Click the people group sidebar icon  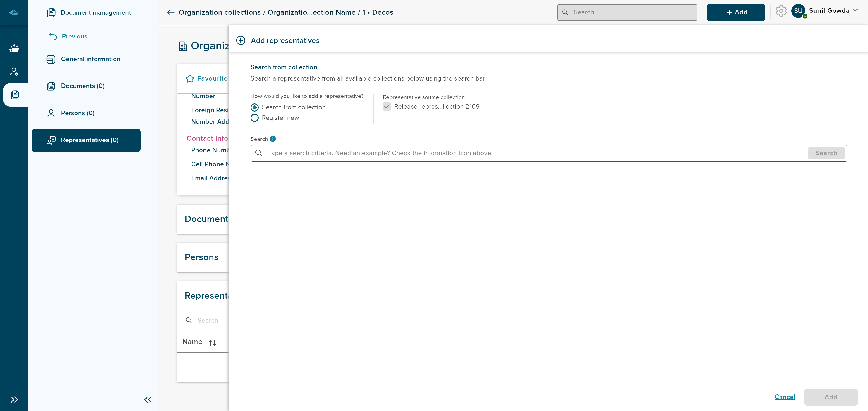coord(14,48)
